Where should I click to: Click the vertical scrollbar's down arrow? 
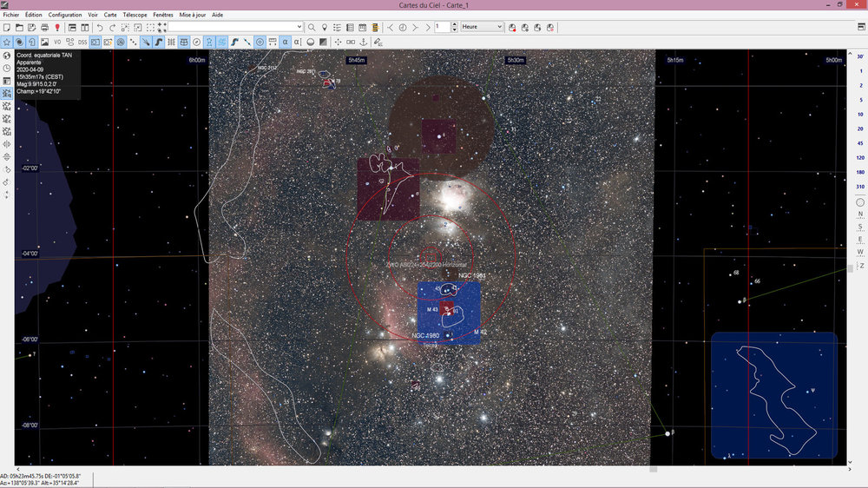coord(850,462)
